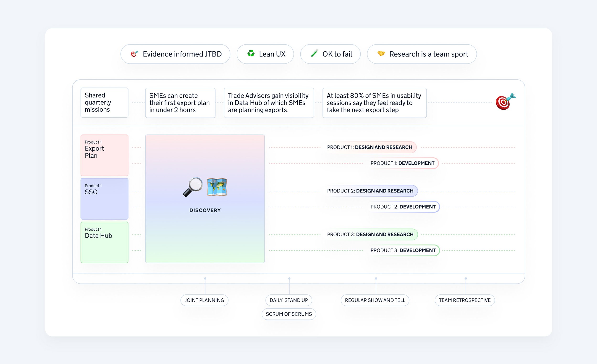Viewport: 597px width, 364px height.
Task: Select the Daily Stand Up pill
Action: tap(288, 300)
